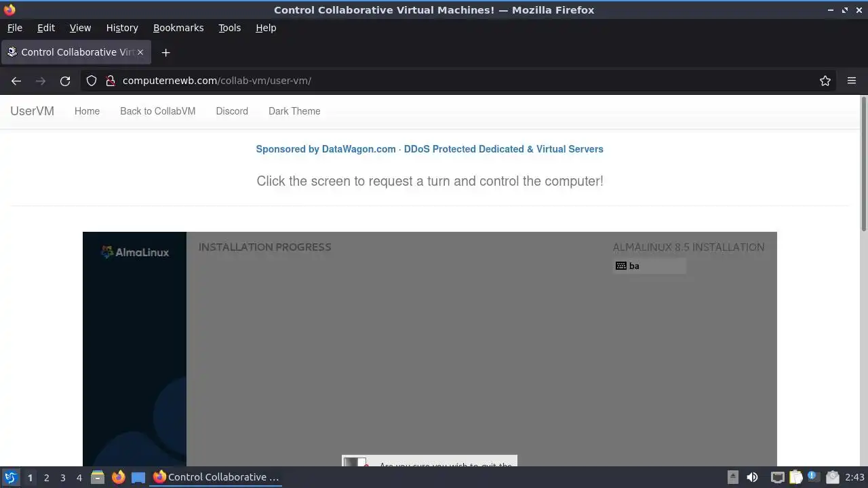Image resolution: width=868 pixels, height=488 pixels.
Task: Go to the Home navigation link
Action: [87, 111]
